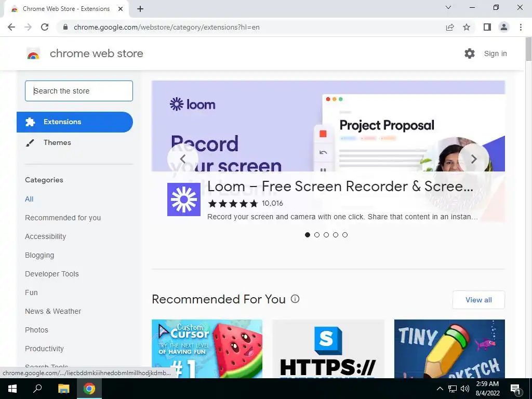Close the Chrome Web Store tab
Screen dimensions: 532x399
121,9
